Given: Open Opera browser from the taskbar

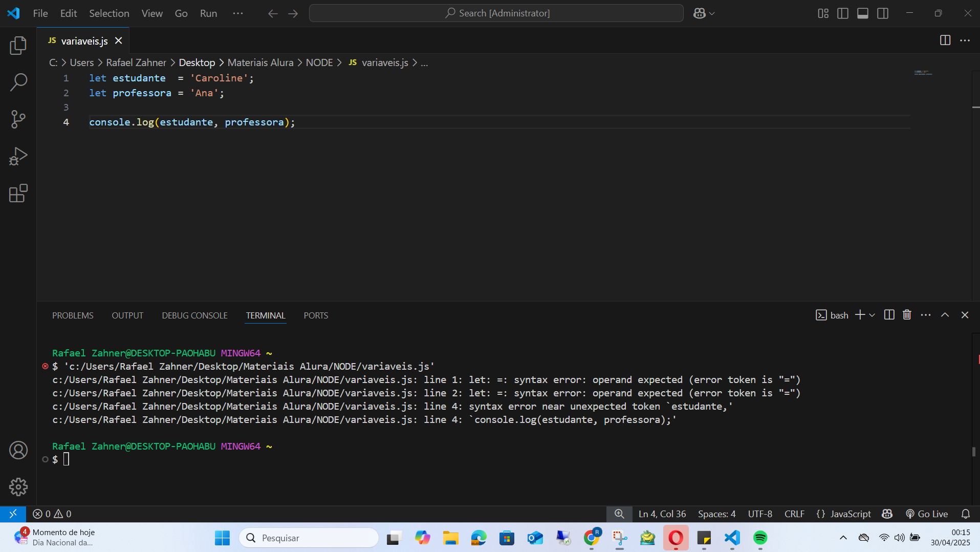Looking at the screenshot, I should pyautogui.click(x=676, y=538).
